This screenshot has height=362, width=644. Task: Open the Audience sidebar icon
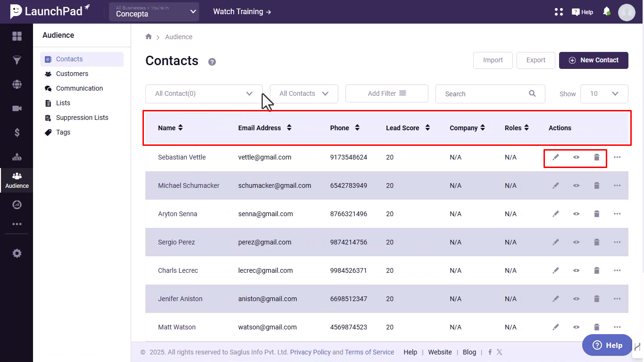pos(17,180)
